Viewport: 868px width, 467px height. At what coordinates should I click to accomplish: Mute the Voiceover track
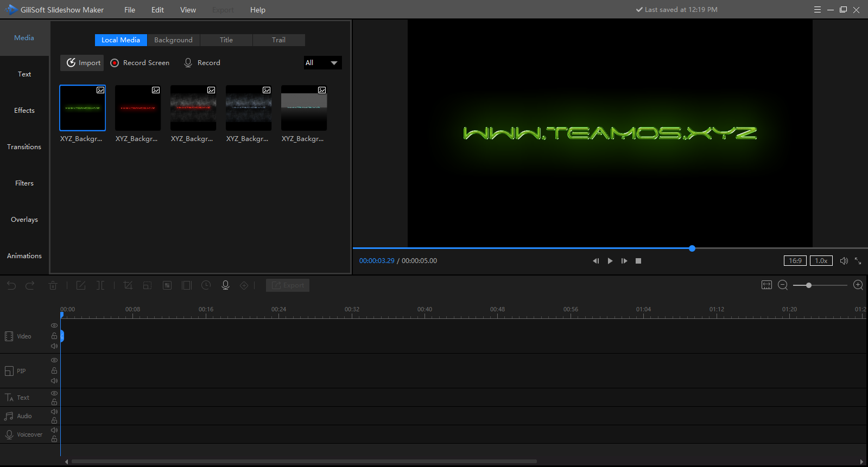pyautogui.click(x=54, y=430)
